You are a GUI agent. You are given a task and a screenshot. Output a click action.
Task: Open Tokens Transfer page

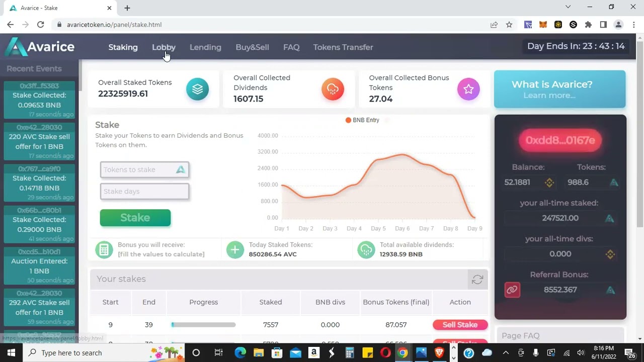[x=343, y=47]
